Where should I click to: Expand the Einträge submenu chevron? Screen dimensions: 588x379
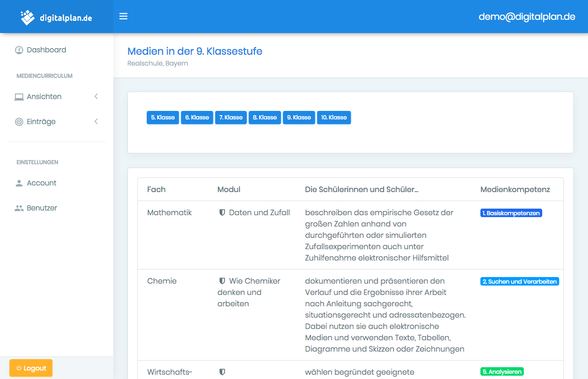pyautogui.click(x=96, y=122)
